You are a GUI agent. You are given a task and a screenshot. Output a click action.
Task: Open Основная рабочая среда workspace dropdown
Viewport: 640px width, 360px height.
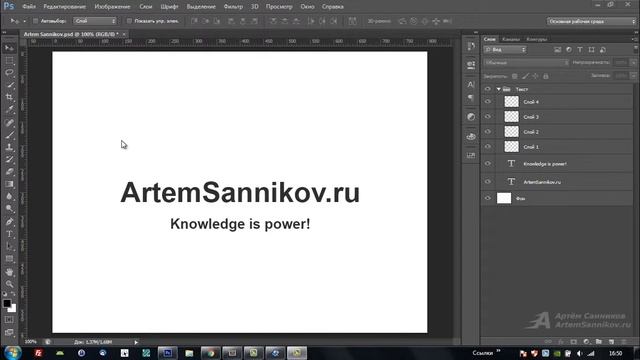coord(591,21)
